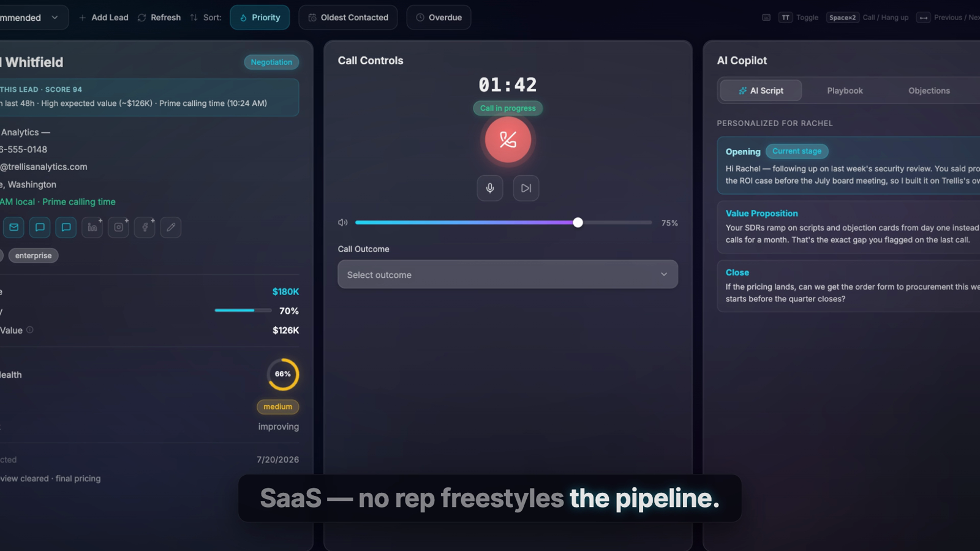Select the Close script card
Viewport: 980px width, 551px height.
pos(849,286)
